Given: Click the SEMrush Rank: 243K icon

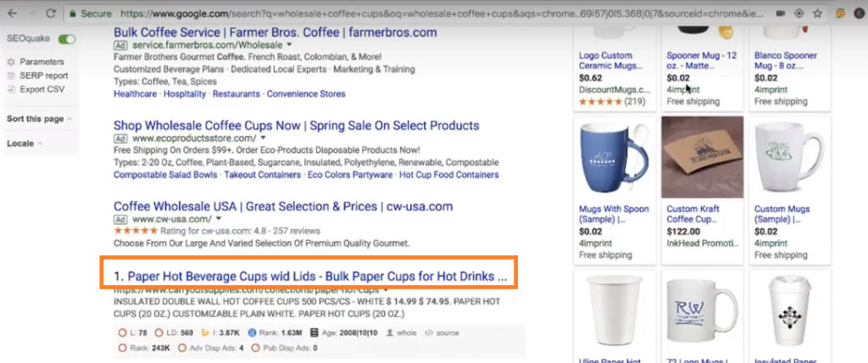Looking at the screenshot, I should coord(122,348).
